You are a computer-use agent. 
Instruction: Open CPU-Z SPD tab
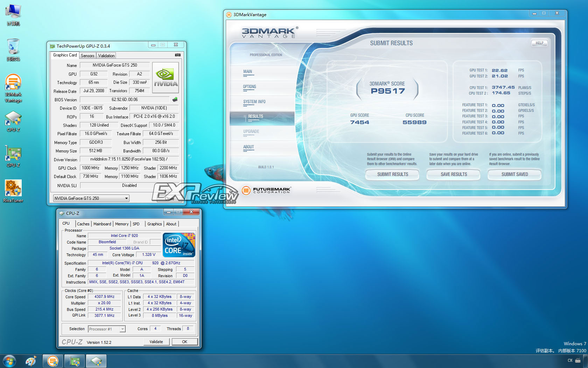click(136, 224)
